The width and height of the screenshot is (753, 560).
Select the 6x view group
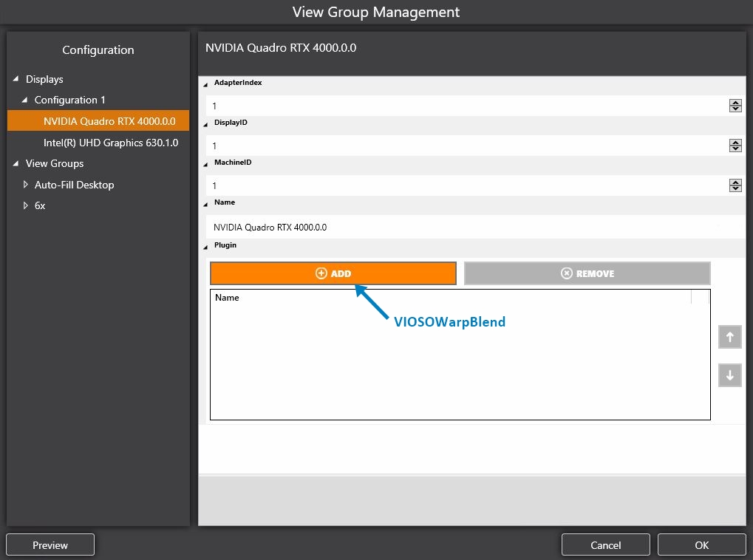point(40,205)
